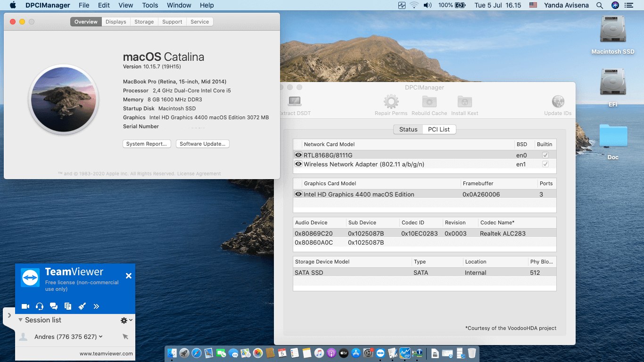The width and height of the screenshot is (644, 362).
Task: Open TeamViewer file transfer icon
Action: click(68, 306)
